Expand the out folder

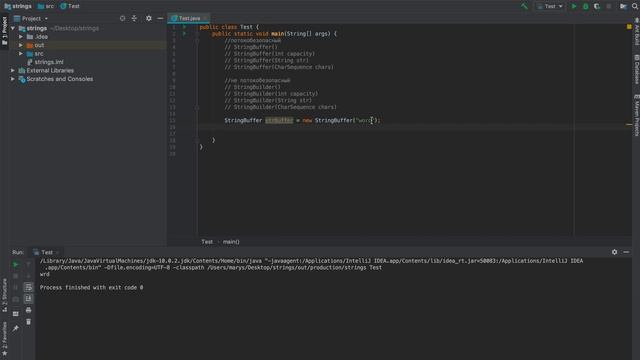pos(21,45)
